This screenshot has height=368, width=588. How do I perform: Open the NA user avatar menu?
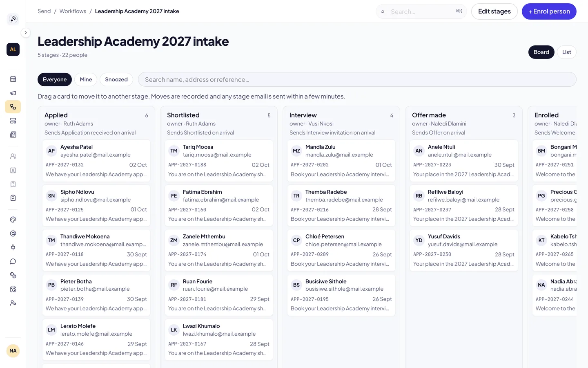point(13,351)
